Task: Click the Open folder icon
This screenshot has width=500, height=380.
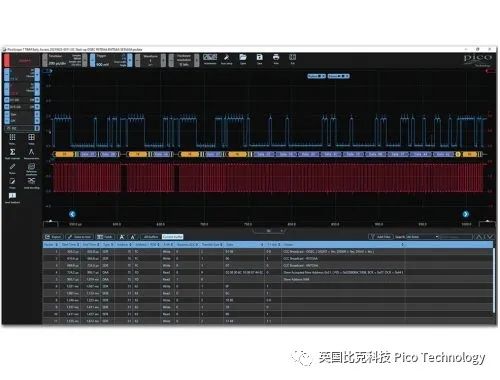Action: tap(243, 59)
